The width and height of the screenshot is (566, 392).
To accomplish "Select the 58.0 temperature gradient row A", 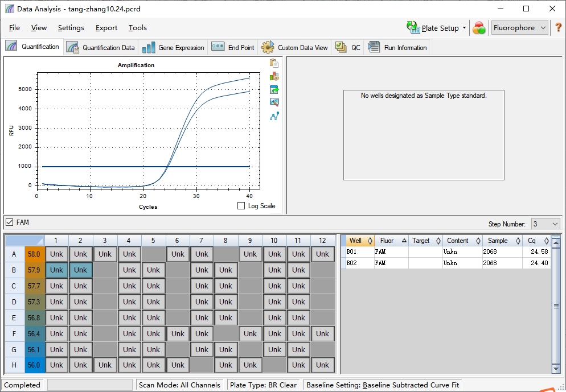I will tap(35, 254).
